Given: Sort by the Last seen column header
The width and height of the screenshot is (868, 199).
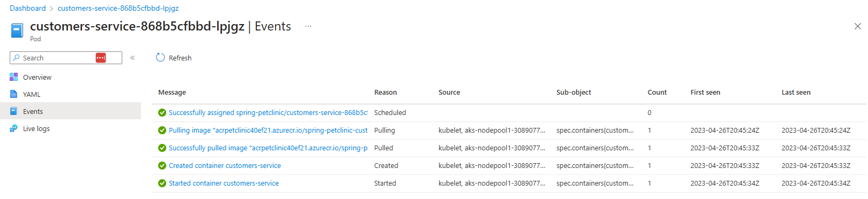Looking at the screenshot, I should coord(796,92).
